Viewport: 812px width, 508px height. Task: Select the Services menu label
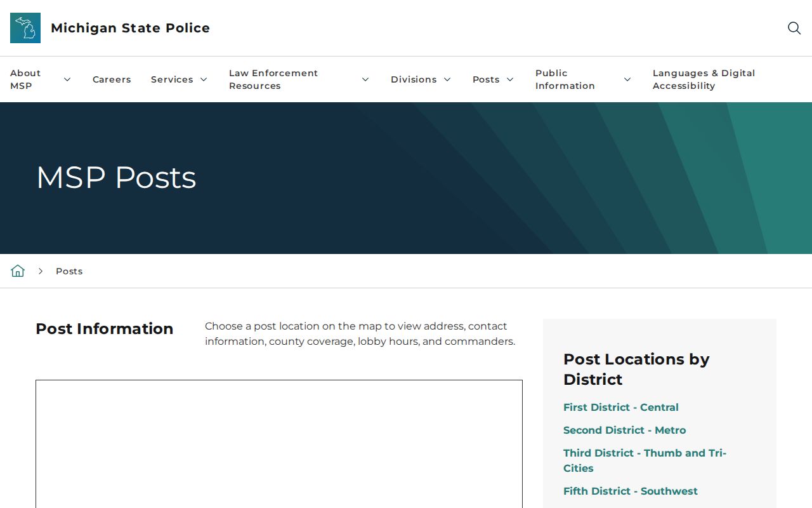coord(172,79)
